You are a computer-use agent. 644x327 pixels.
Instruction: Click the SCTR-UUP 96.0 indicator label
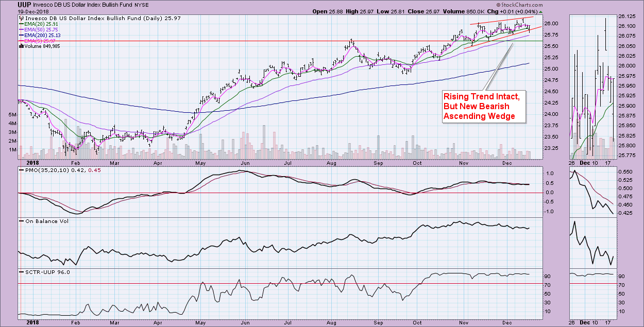47,272
